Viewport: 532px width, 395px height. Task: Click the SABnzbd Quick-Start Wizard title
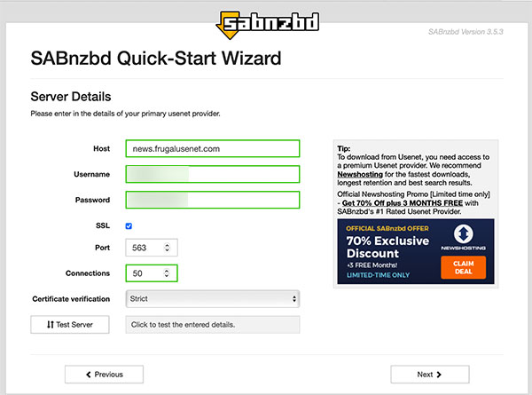[156, 58]
